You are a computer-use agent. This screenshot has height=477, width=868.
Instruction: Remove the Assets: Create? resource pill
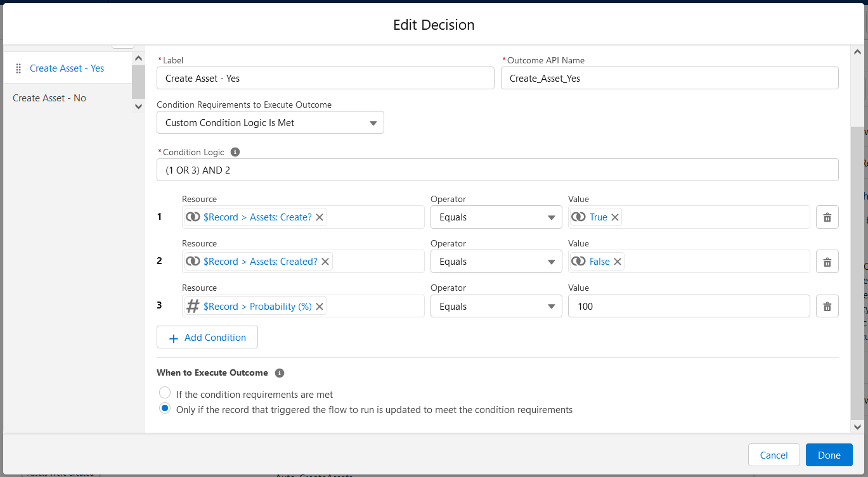320,217
